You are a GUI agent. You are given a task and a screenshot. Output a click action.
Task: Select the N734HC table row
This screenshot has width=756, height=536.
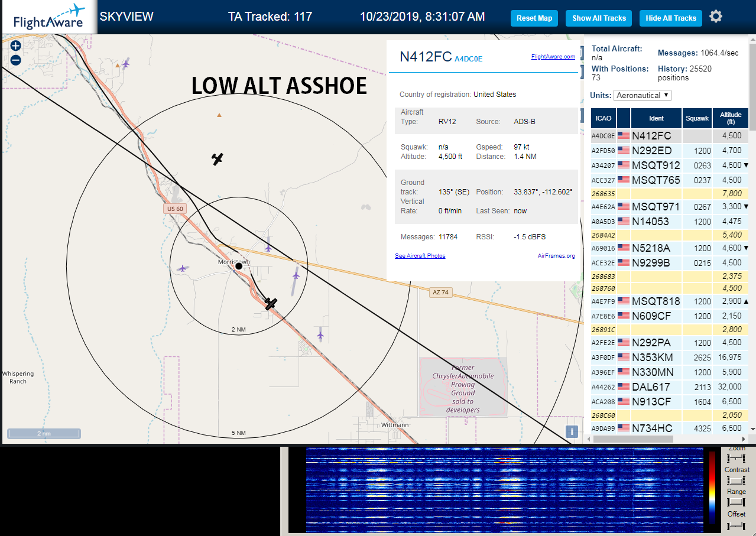670,428
